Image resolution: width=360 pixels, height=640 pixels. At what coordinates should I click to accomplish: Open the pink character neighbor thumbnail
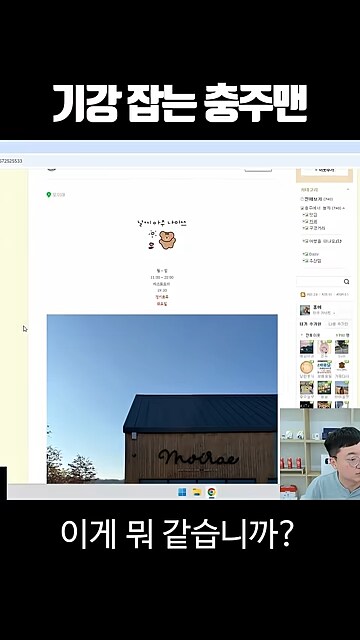[x=325, y=347]
